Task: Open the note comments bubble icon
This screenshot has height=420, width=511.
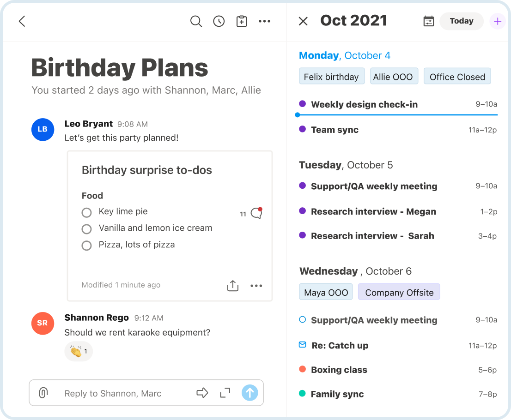Action: [x=256, y=213]
